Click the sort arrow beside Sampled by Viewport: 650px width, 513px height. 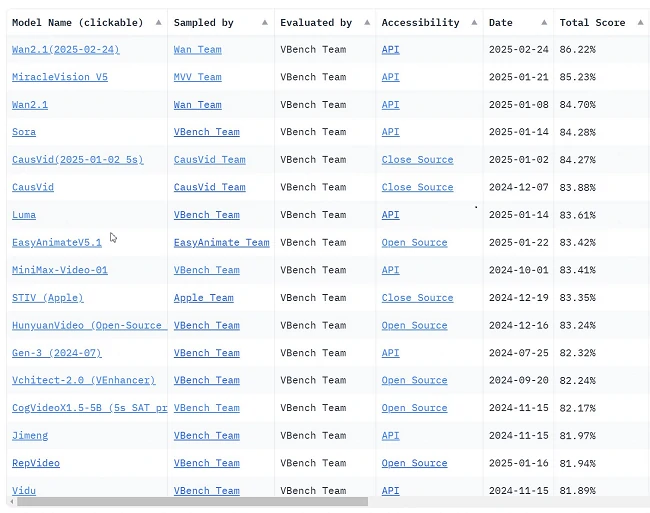coord(264,22)
